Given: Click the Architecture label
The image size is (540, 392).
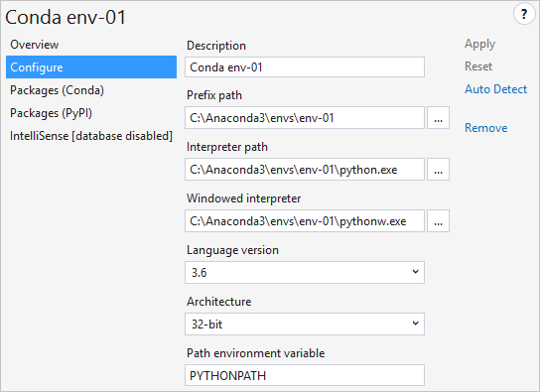Looking at the screenshot, I should [x=219, y=302].
